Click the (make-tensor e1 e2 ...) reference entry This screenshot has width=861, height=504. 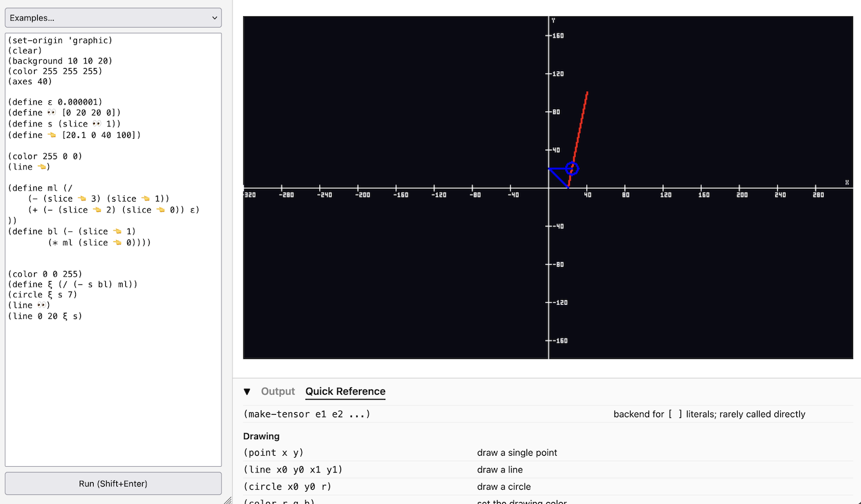pos(307,414)
